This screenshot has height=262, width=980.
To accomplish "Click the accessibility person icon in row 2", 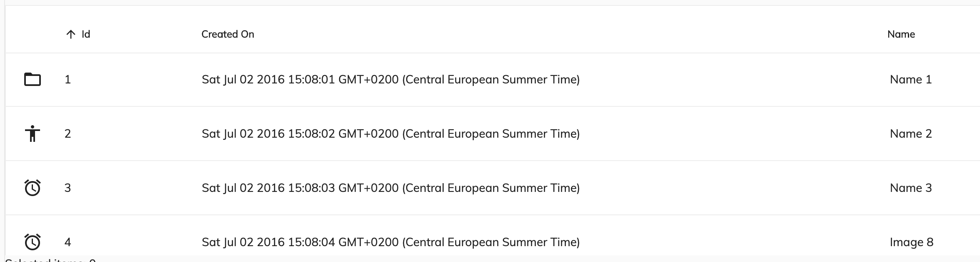I will coord(33,134).
